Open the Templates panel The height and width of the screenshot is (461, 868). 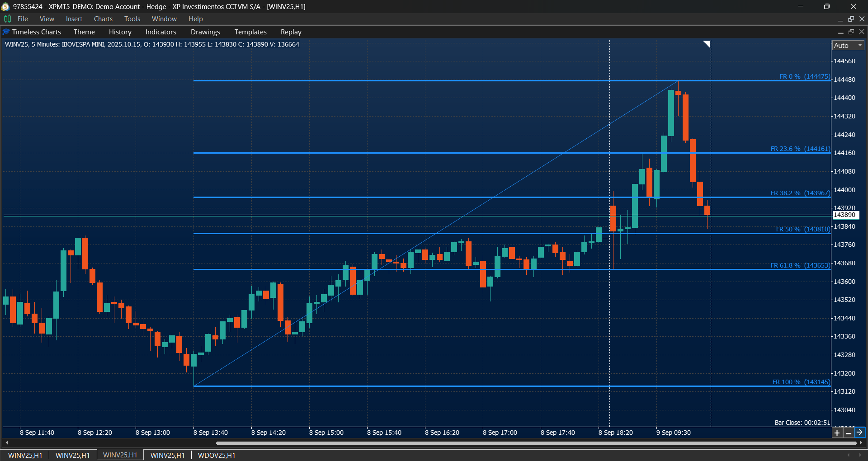coord(250,32)
